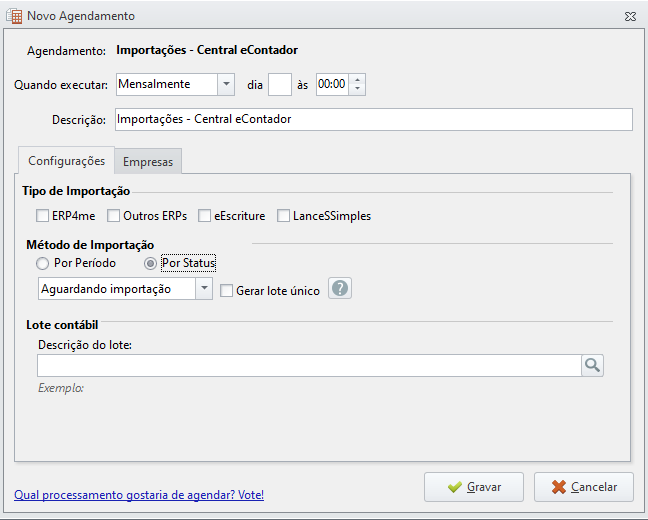This screenshot has width=648, height=520.
Task: Open the Vote processing suggestion link
Action: coord(139,495)
